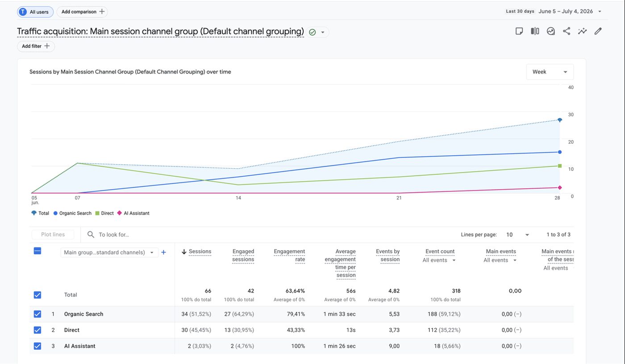This screenshot has height=364, width=625.
Task: Sort by Sessions column header
Action: (x=200, y=252)
